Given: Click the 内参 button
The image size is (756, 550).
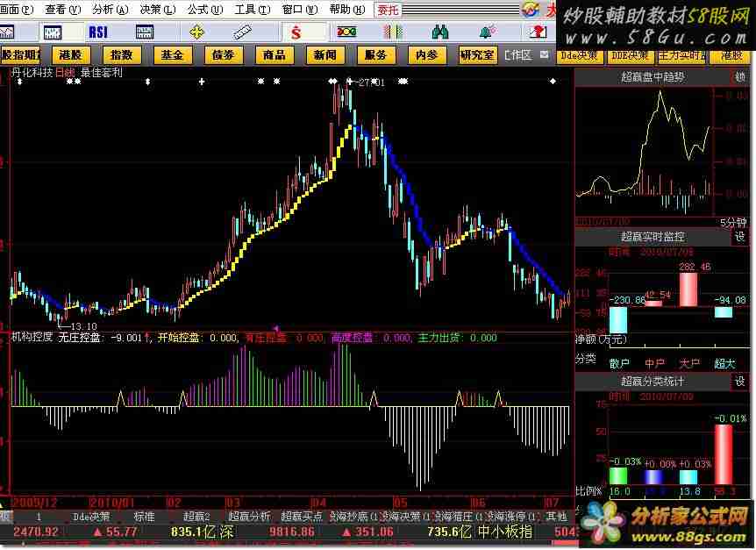Looking at the screenshot, I should click(x=427, y=55).
